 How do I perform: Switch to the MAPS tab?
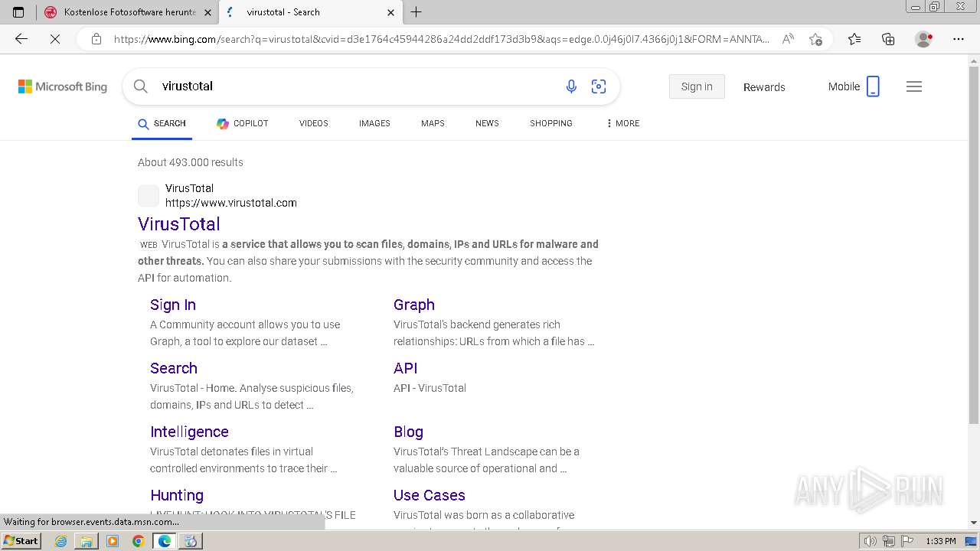[433, 123]
